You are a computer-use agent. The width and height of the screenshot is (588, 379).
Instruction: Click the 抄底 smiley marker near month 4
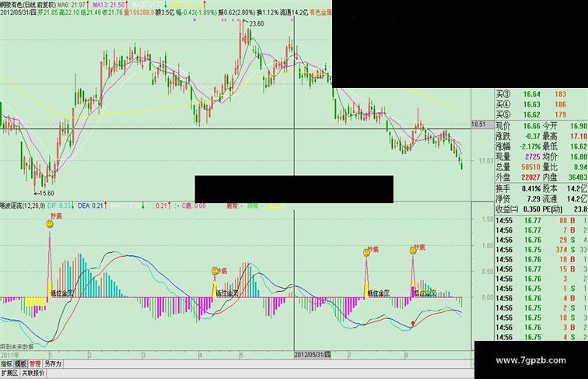pyautogui.click(x=215, y=271)
